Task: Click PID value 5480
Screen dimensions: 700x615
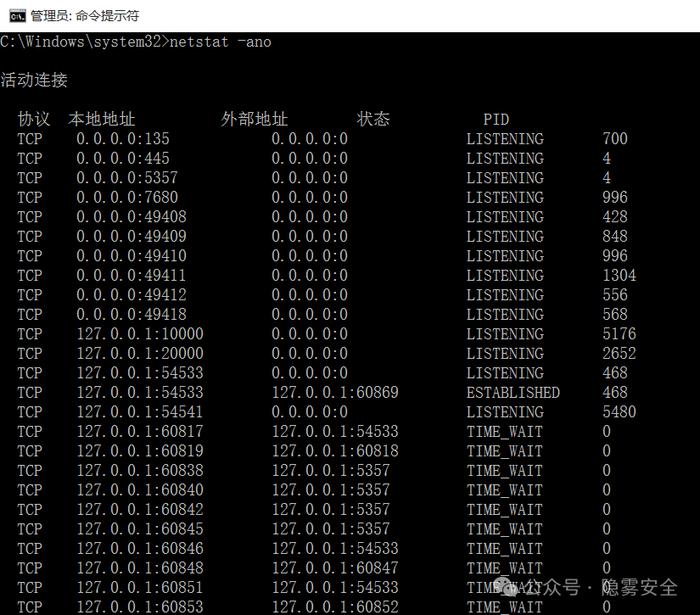Action: tap(619, 412)
